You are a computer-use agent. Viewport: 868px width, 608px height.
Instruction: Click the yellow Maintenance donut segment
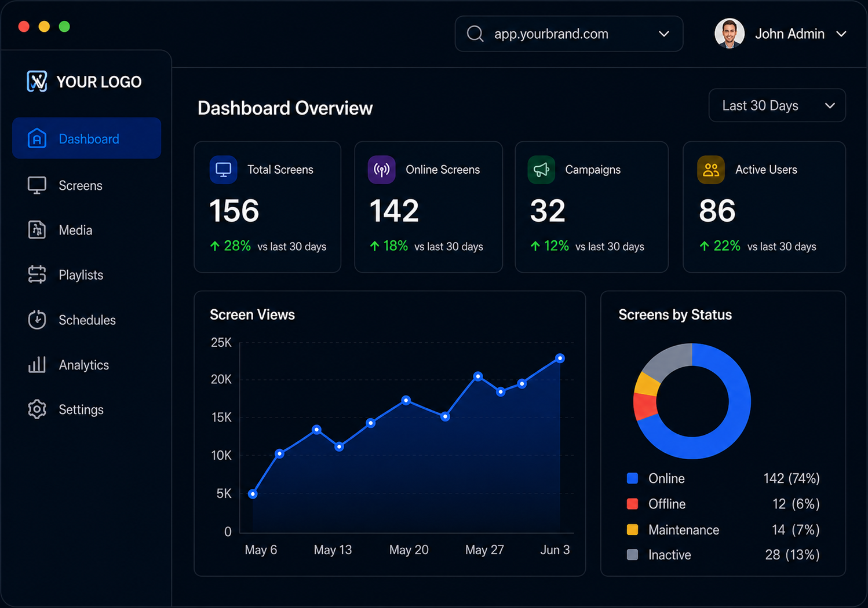pos(648,383)
